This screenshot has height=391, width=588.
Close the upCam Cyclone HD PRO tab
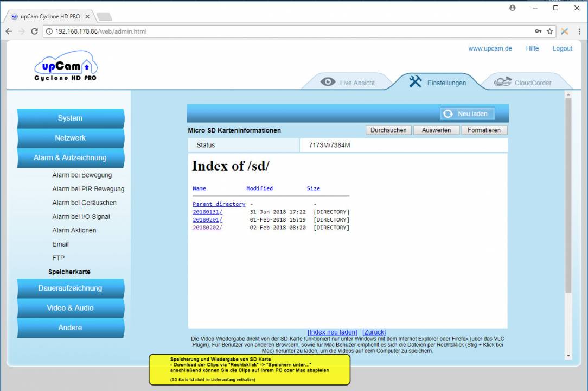click(87, 16)
